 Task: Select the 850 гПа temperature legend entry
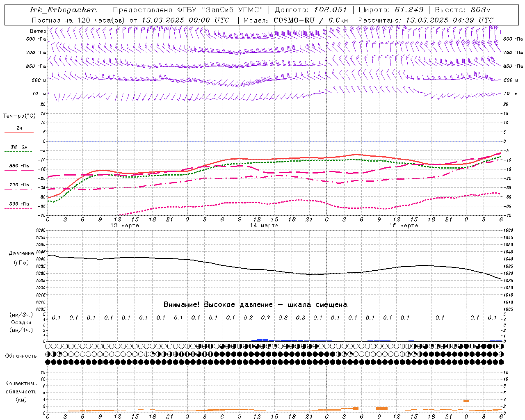coord(19,168)
